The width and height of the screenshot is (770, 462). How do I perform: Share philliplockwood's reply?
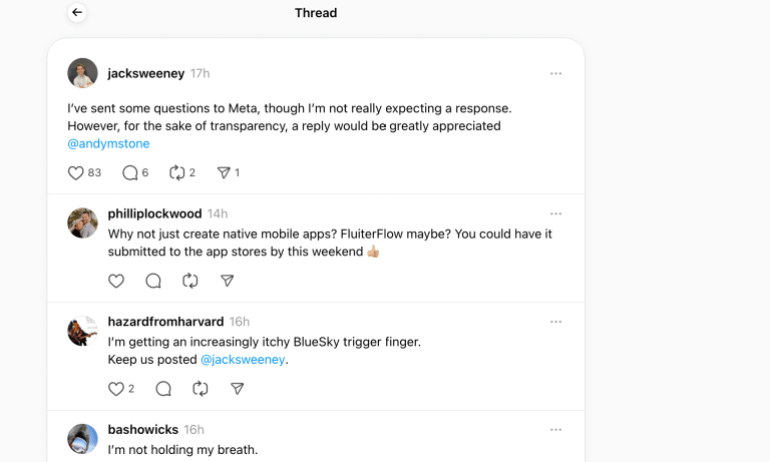tap(227, 281)
